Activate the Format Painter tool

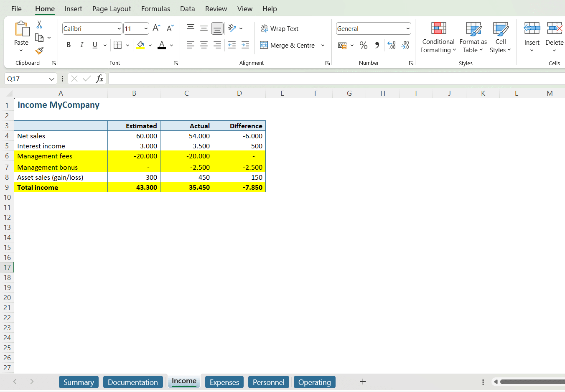pos(39,51)
